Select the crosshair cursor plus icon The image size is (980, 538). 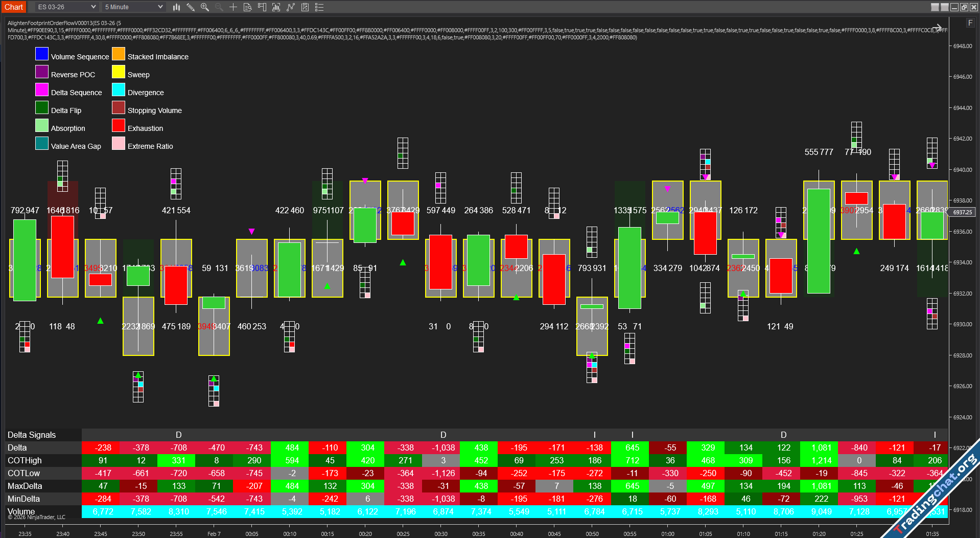[x=233, y=7]
